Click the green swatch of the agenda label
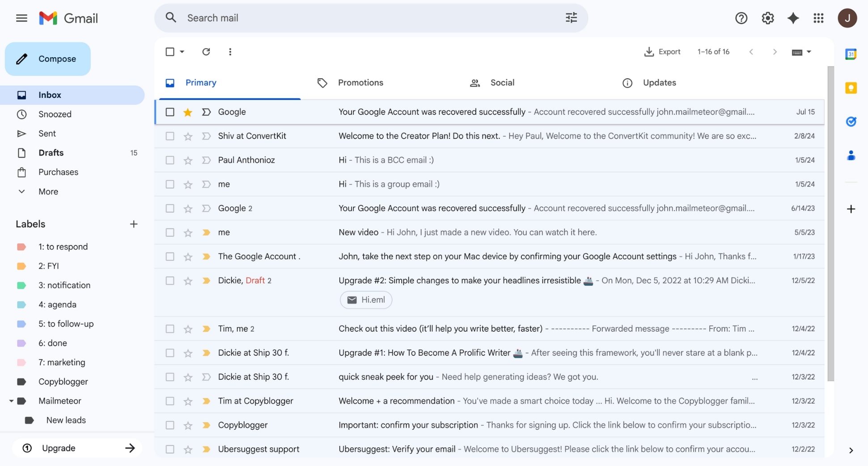The image size is (868, 466). (21, 304)
